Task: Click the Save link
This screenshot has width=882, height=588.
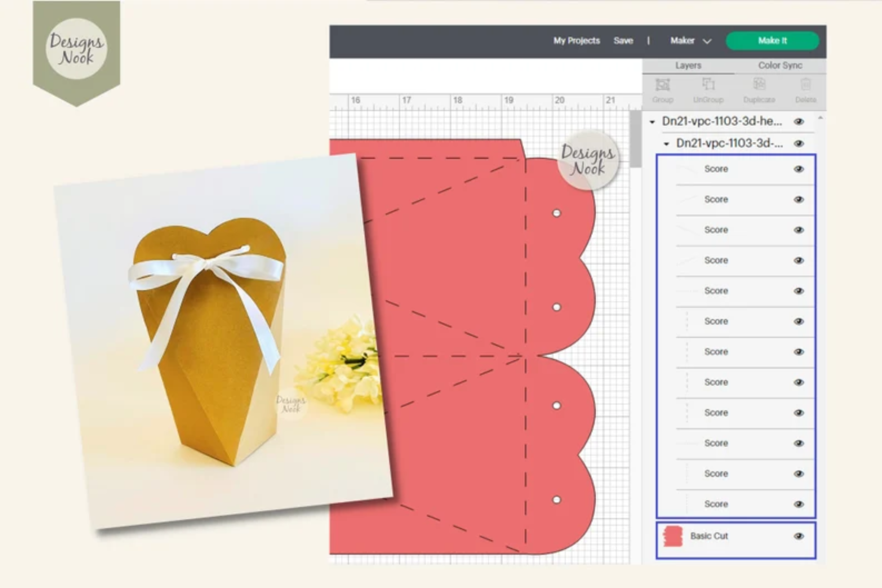Action: [x=623, y=41]
